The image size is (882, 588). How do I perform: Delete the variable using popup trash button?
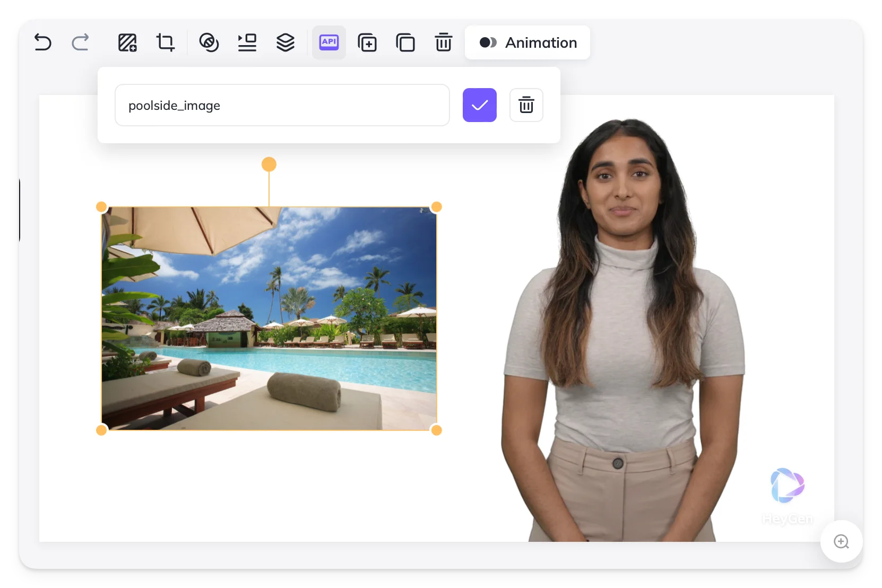tap(526, 105)
